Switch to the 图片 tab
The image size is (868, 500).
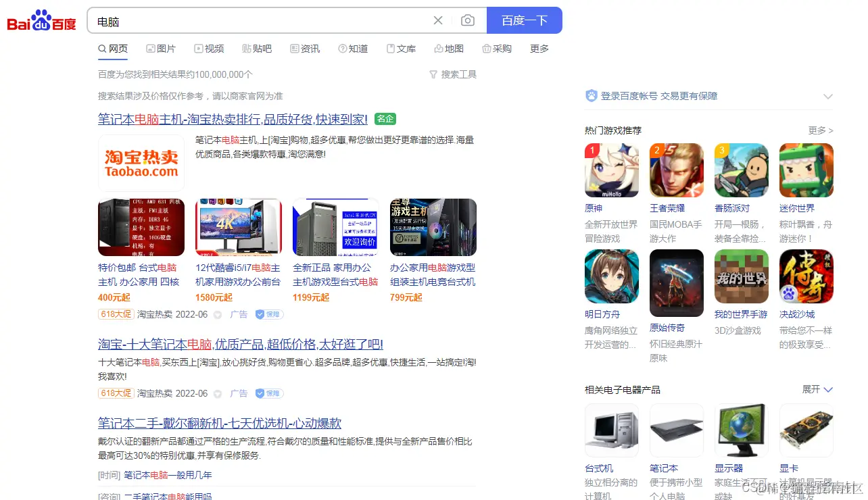pyautogui.click(x=161, y=49)
